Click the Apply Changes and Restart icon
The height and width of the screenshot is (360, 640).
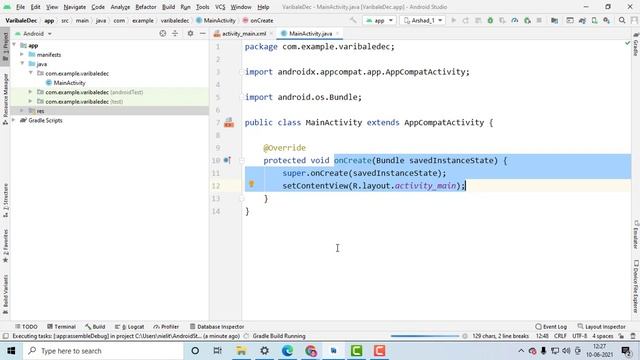click(466, 20)
